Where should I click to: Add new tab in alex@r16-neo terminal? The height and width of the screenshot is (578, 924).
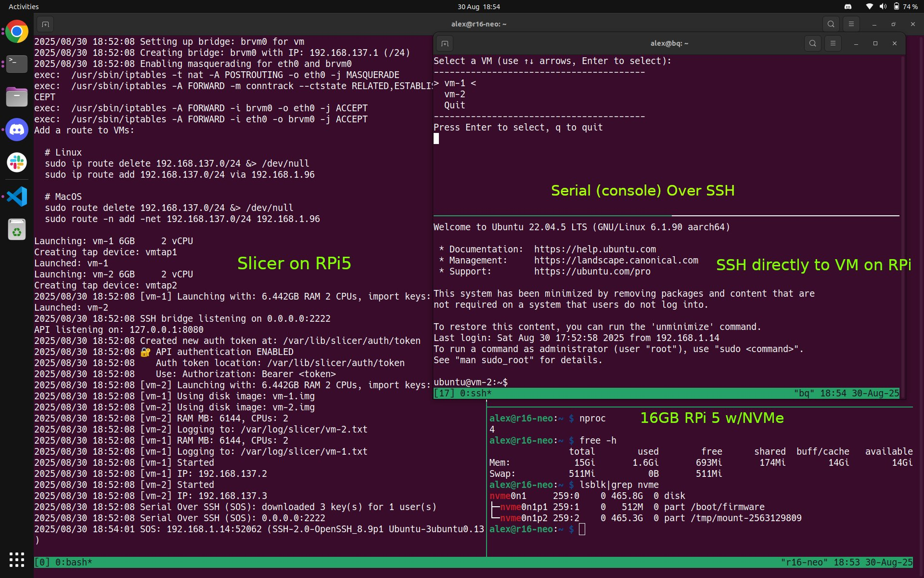pyautogui.click(x=45, y=24)
